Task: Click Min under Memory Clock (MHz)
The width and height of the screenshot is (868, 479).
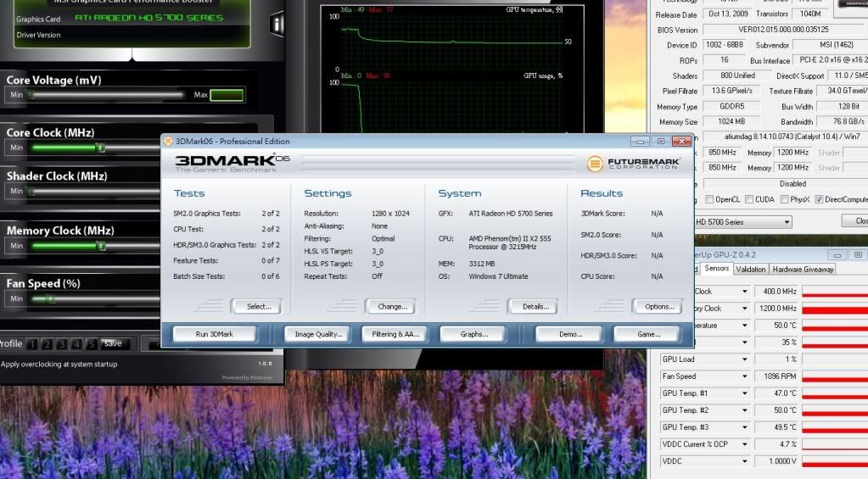Action: 17,246
